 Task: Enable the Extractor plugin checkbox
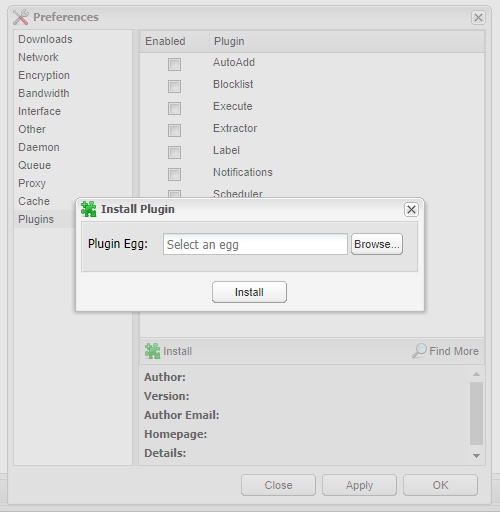point(174,130)
